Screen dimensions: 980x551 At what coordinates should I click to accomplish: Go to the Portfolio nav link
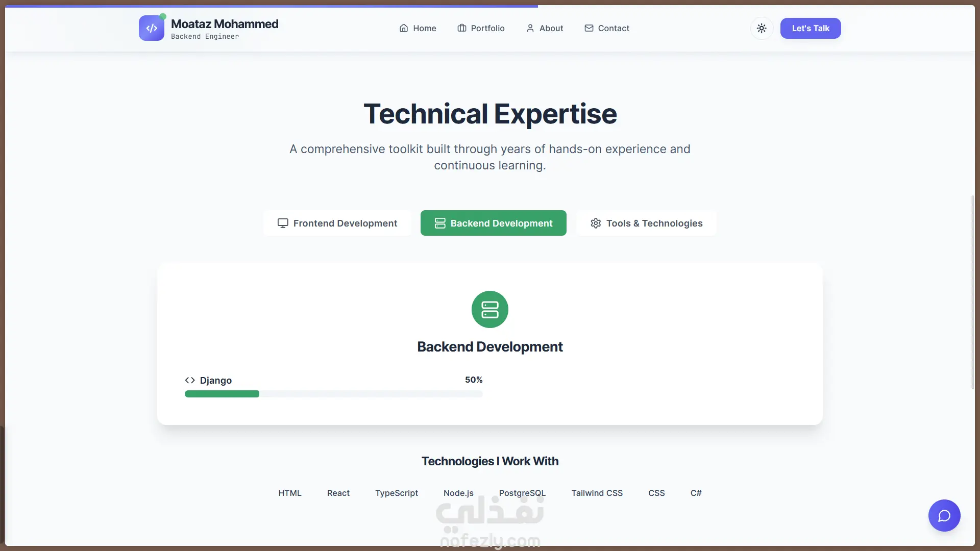tap(487, 28)
